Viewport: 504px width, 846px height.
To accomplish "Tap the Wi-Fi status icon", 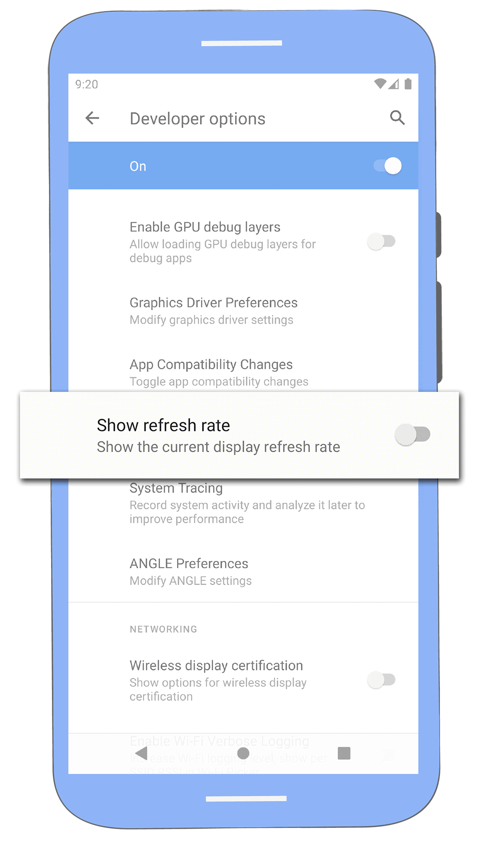I will tap(380, 84).
